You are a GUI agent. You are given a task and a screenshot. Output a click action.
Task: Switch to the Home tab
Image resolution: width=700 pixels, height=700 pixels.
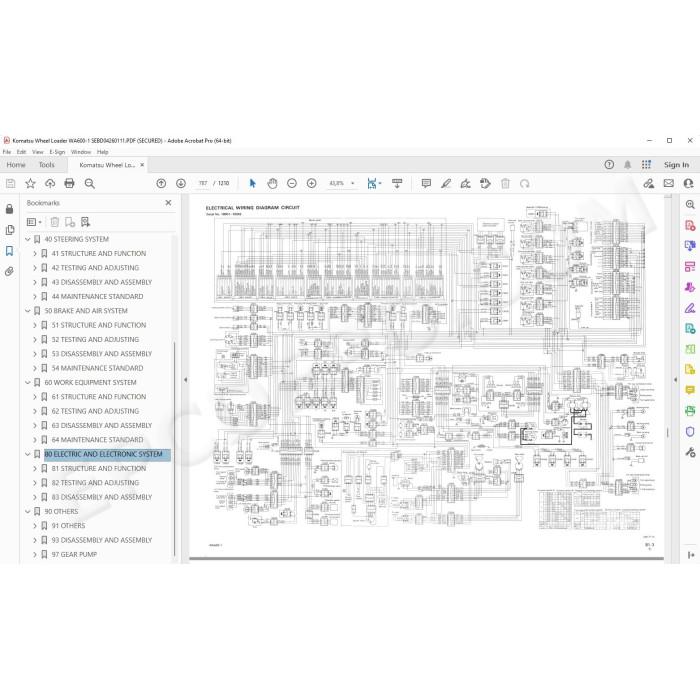coord(16,165)
